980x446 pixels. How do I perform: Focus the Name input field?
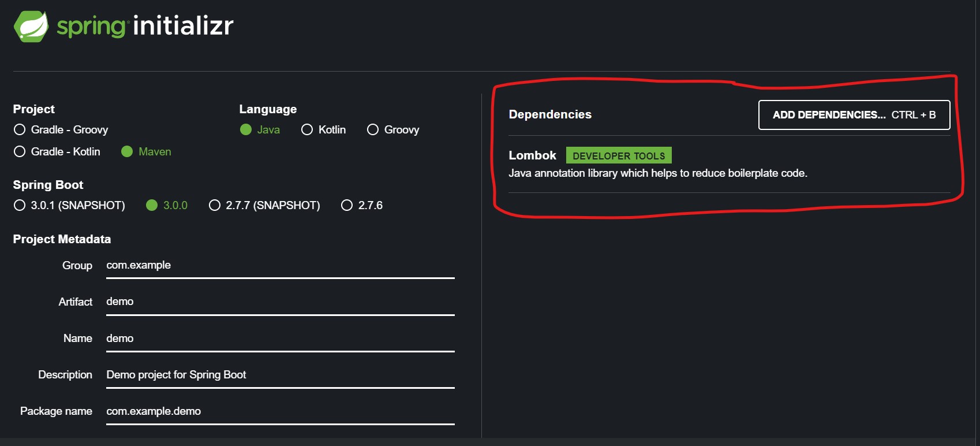point(280,339)
